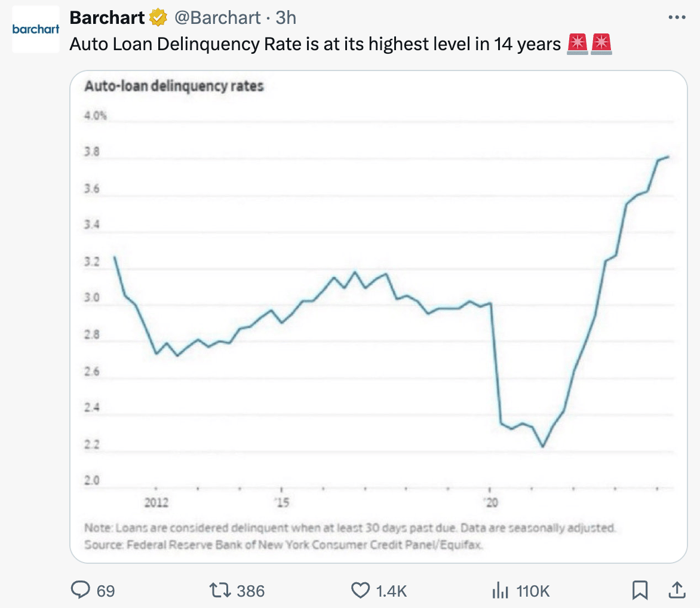Open the 3h timestamp link
The width and height of the screenshot is (700, 608).
click(286, 18)
